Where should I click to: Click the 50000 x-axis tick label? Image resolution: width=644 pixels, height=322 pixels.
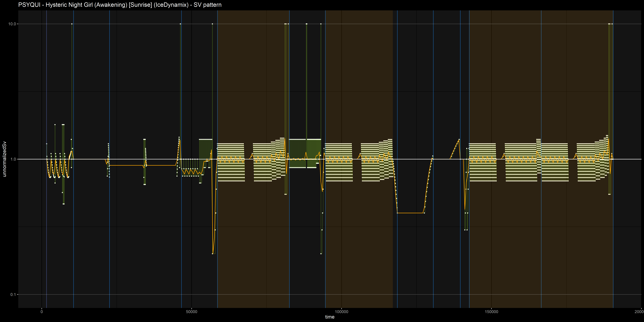(191, 312)
